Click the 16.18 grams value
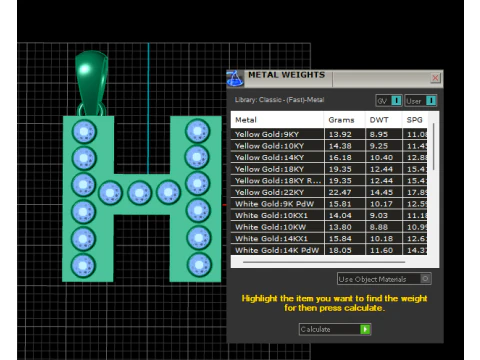This screenshot has height=360, width=480. tap(340, 157)
